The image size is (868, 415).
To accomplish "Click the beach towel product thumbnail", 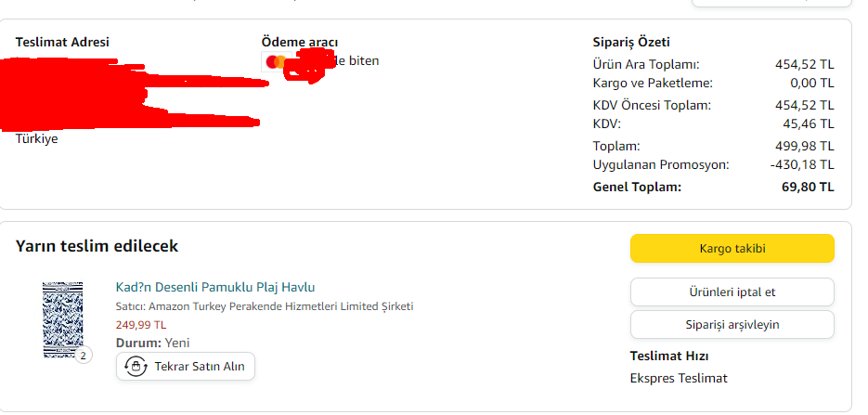I will 62,318.
